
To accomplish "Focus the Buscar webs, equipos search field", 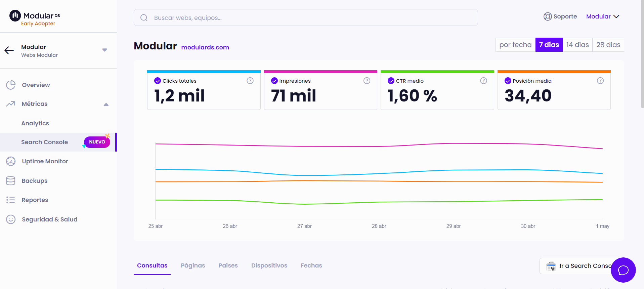I will [306, 18].
